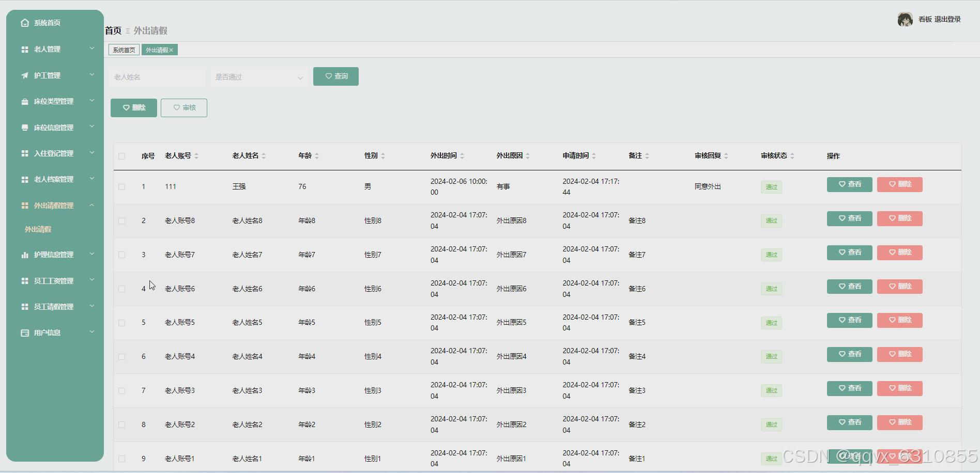980x473 pixels.
Task: Click 通过 status tag in 王强 row
Action: [771, 187]
